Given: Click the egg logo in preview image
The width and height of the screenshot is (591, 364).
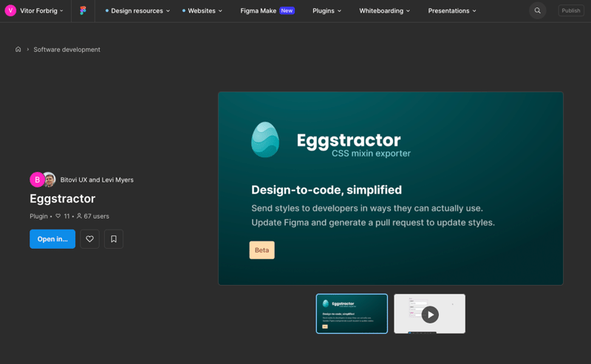Looking at the screenshot, I should (x=265, y=140).
